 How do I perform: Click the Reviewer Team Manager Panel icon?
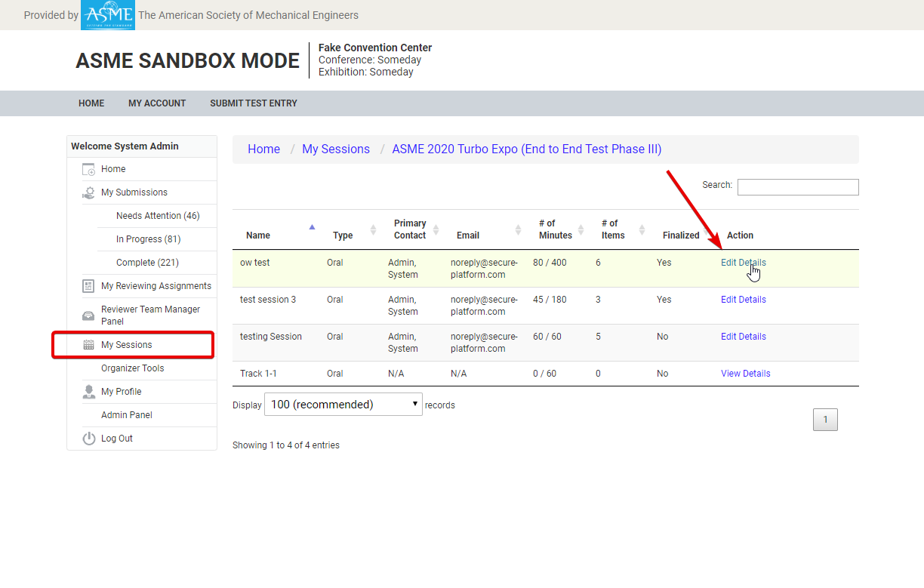pos(88,315)
